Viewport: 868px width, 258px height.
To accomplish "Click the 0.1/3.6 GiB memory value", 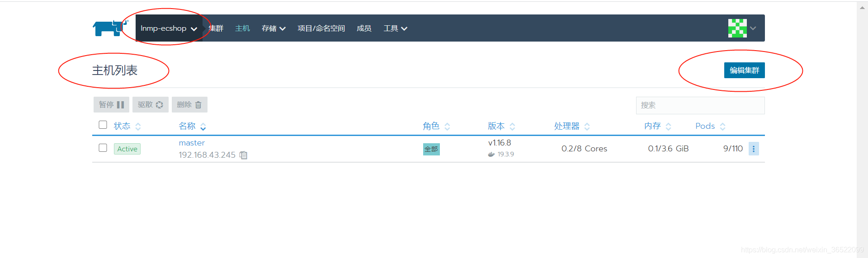I will coord(668,149).
